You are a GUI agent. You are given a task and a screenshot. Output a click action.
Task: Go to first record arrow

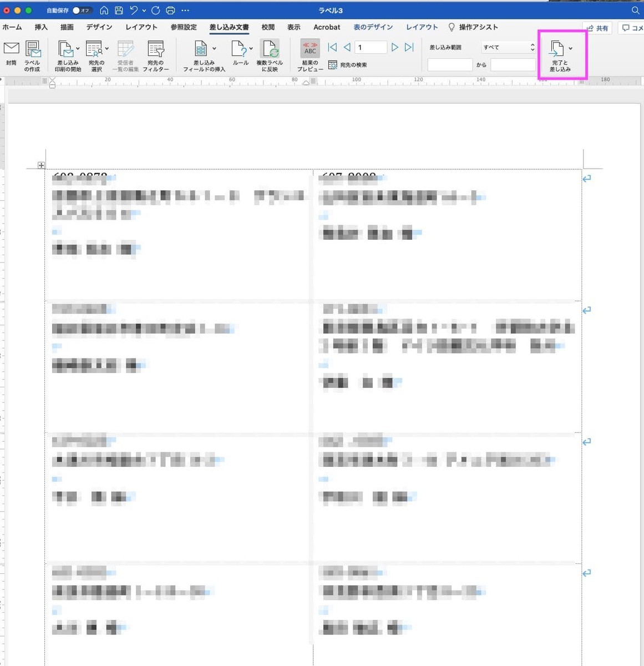(x=332, y=47)
